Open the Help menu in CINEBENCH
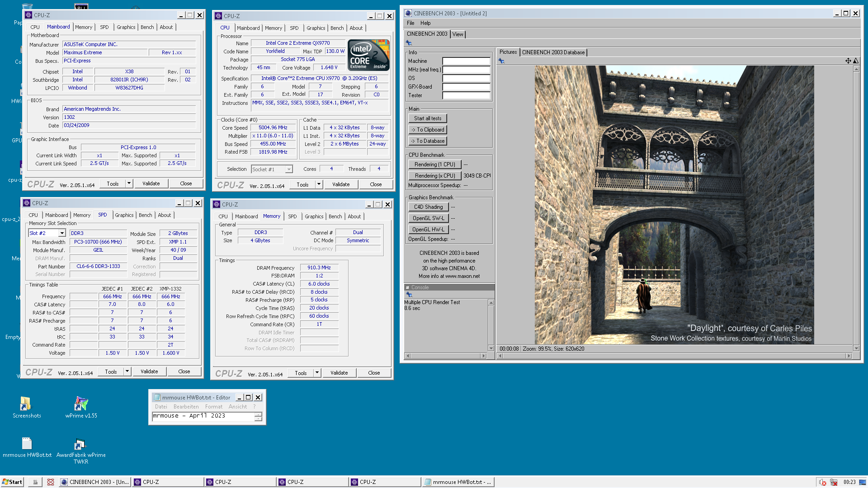The height and width of the screenshot is (488, 868). coord(425,23)
